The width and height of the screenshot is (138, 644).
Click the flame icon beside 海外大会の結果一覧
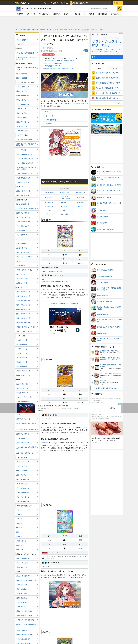click(93, 98)
